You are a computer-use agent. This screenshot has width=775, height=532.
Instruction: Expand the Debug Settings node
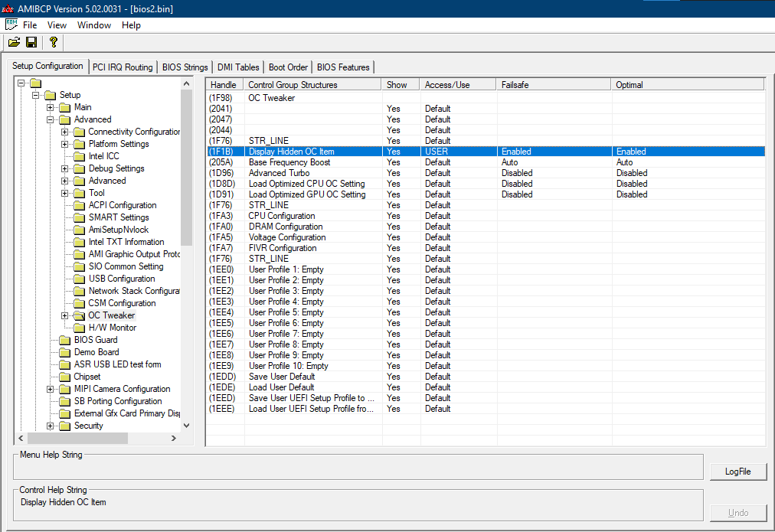point(65,168)
